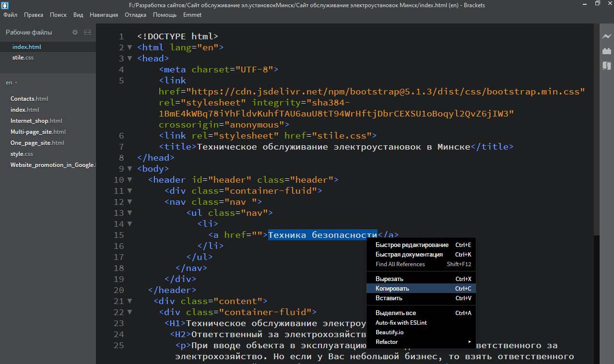Open the Extension Manager brick icon

606,51
